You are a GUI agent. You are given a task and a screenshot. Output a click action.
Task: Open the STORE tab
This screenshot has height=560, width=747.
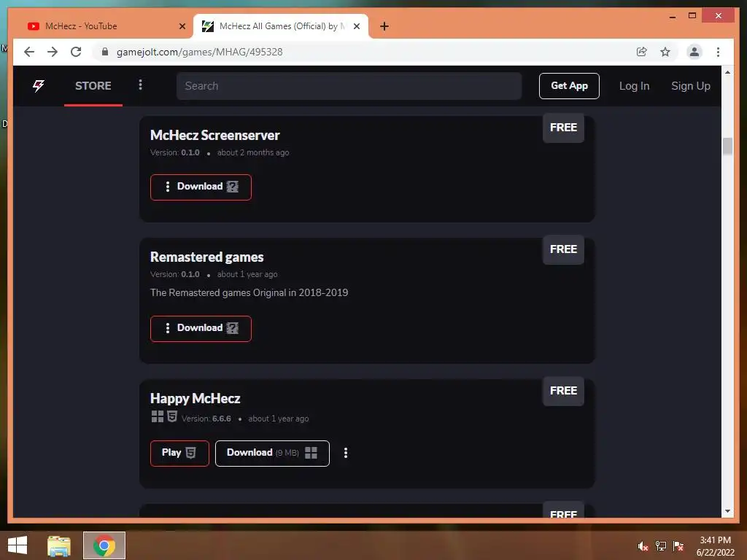(93, 86)
